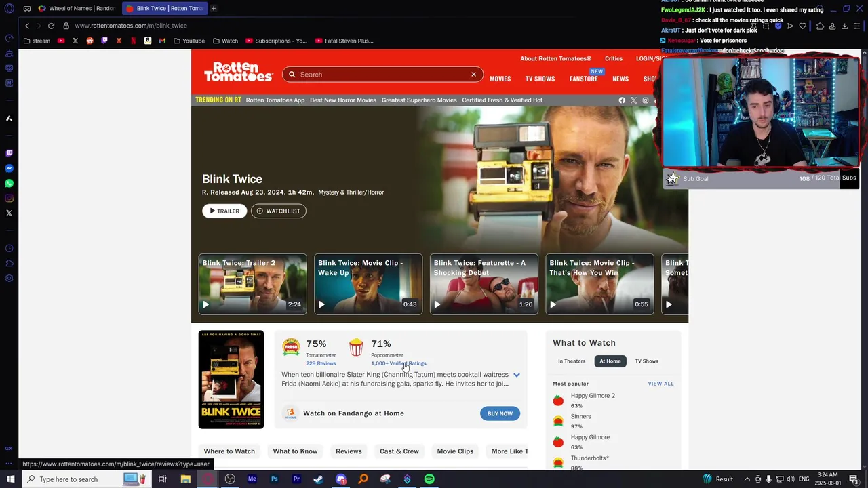868x488 pixels.
Task: Open the stream bookmarks folder
Action: click(37, 41)
